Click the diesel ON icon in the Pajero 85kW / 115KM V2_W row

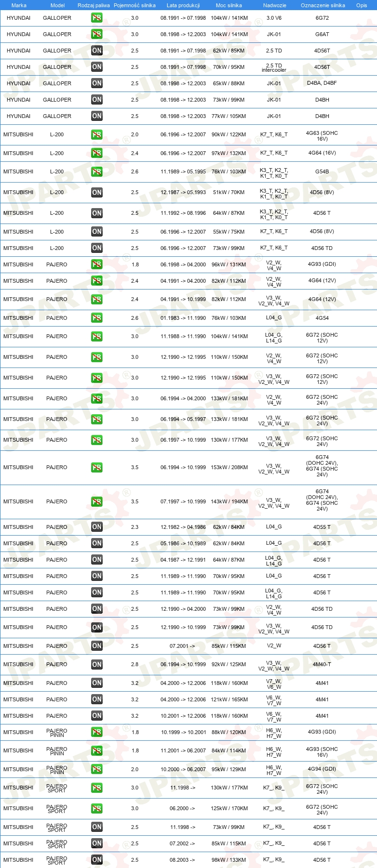point(97,646)
